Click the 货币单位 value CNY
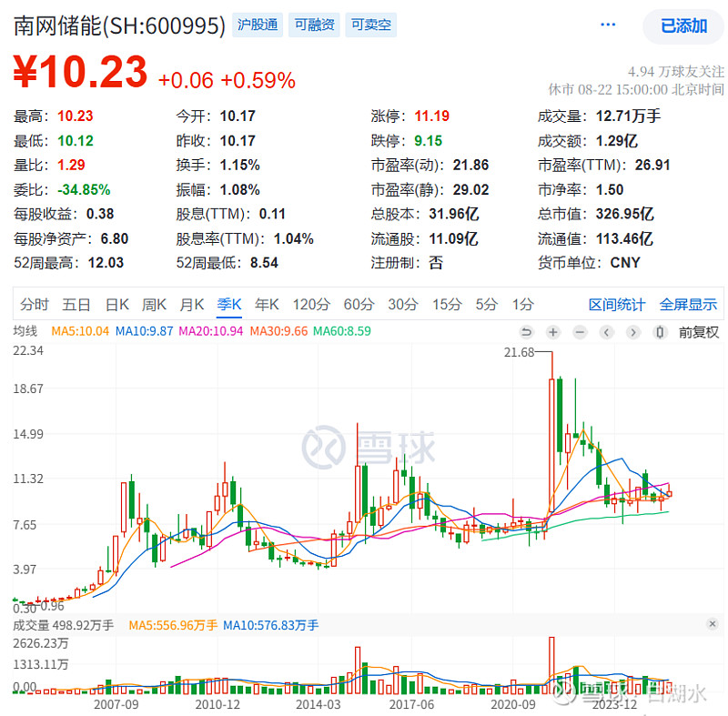This screenshot has height=716, width=728. click(x=625, y=263)
